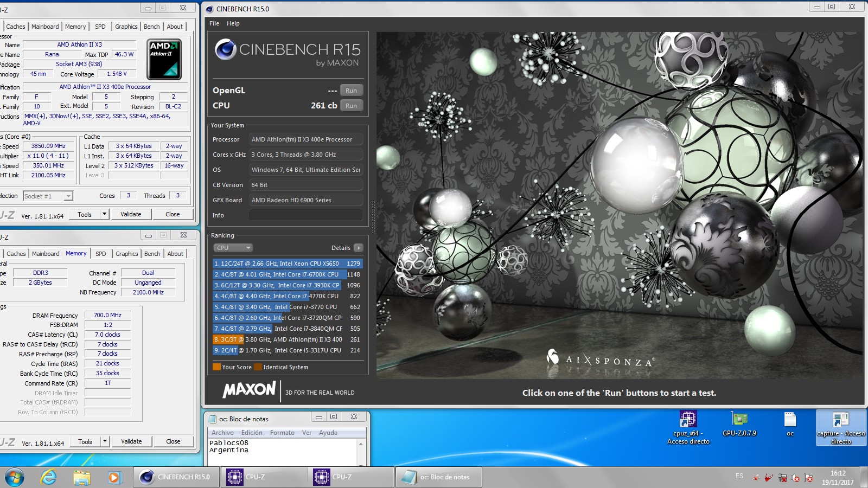The image size is (868, 488).
Task: Launch Internet Explorer from the taskbar
Action: pyautogui.click(x=49, y=477)
